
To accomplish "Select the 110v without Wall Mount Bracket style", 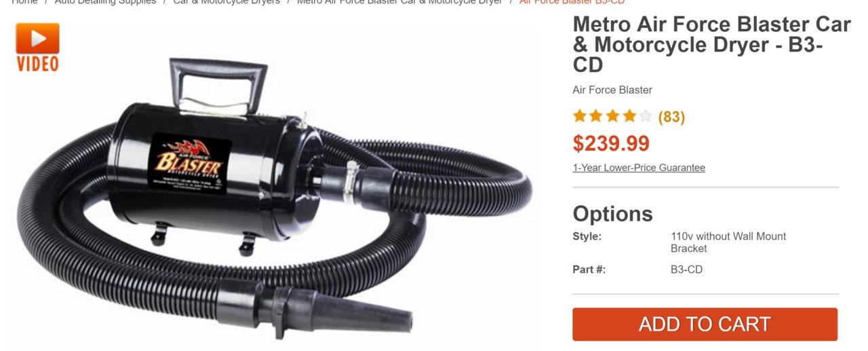I will coord(728,242).
